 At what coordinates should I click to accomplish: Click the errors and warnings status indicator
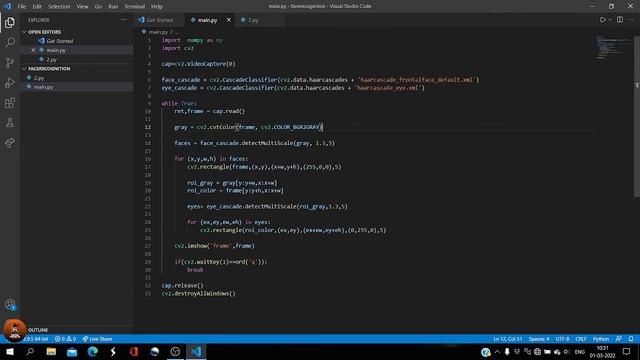pos(66,339)
